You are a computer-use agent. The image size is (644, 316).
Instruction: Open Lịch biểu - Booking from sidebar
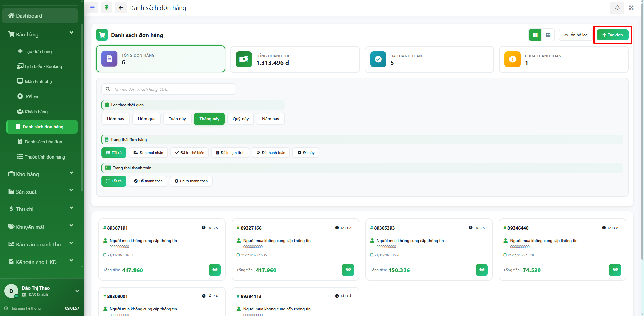click(43, 66)
